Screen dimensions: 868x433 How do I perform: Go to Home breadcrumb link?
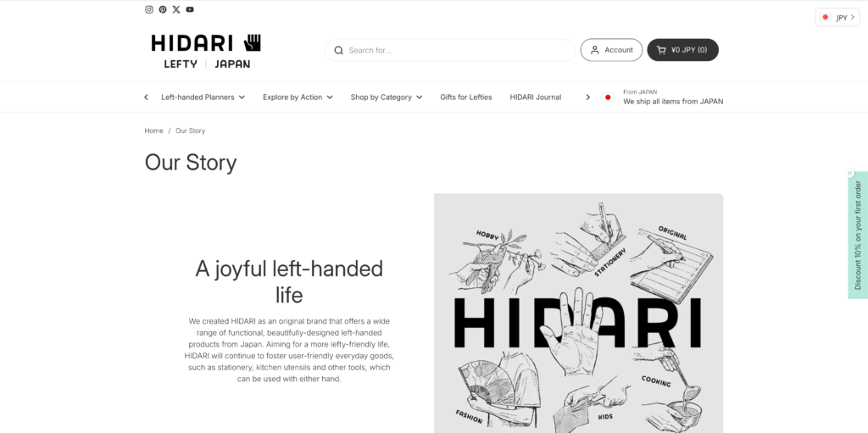pos(154,130)
